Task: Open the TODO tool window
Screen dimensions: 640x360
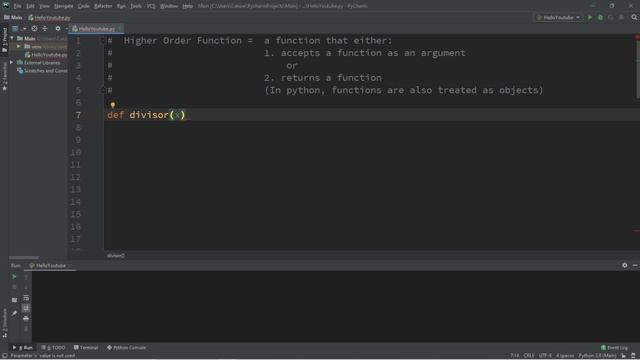Action: 53,348
